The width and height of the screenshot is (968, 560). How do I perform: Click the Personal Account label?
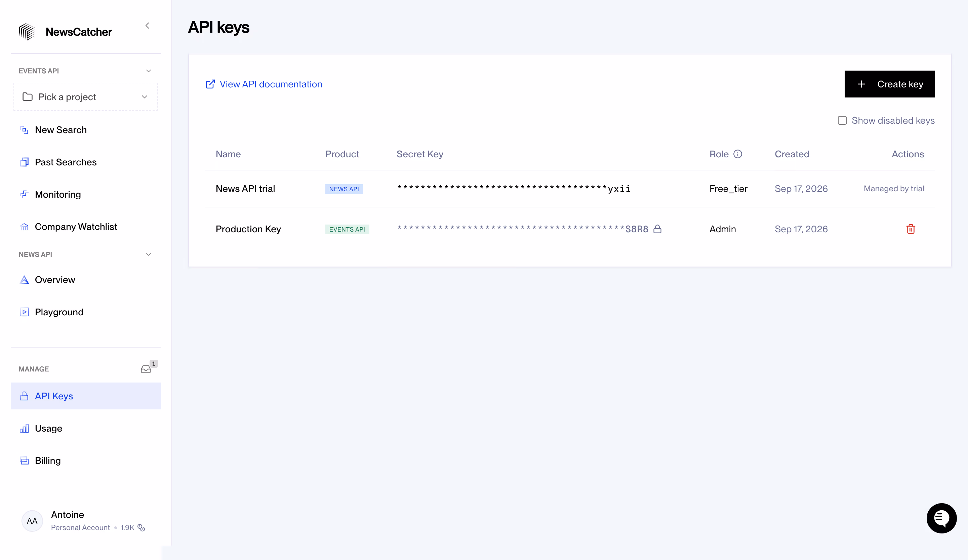(x=80, y=528)
